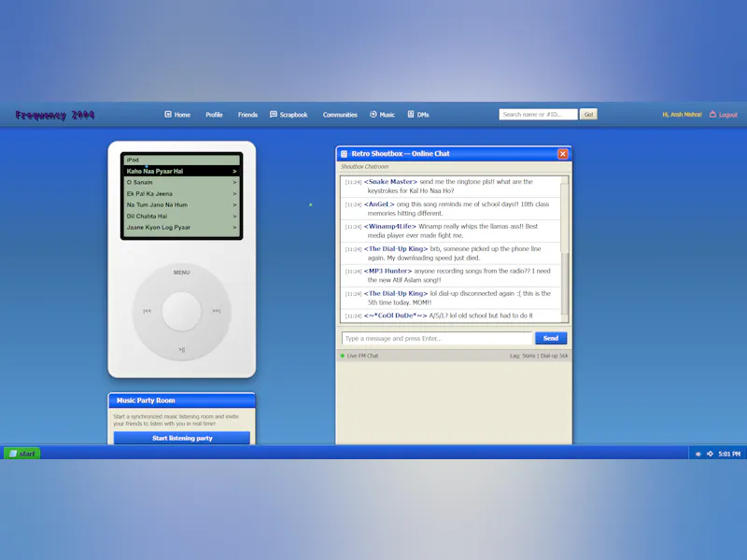Click the MP3 Hunter message
The width and height of the screenshot is (747, 560).
451,275
